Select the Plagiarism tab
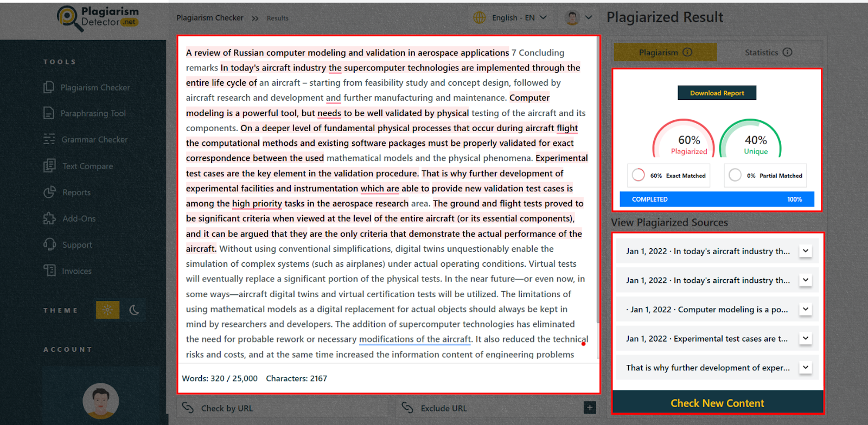The width and height of the screenshot is (868, 425). click(665, 53)
